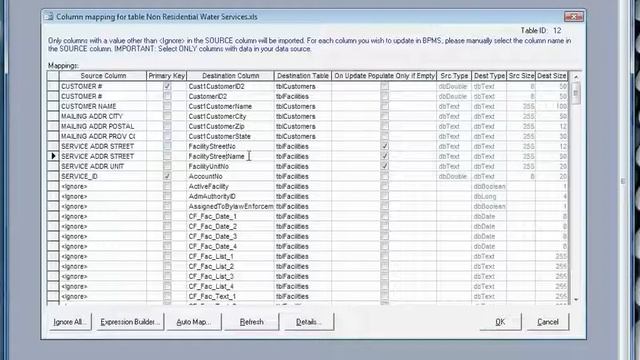This screenshot has height=360, width=640.
Task: Toggle Primary Key for Cust1CustomerID2 row
Action: pyautogui.click(x=167, y=86)
